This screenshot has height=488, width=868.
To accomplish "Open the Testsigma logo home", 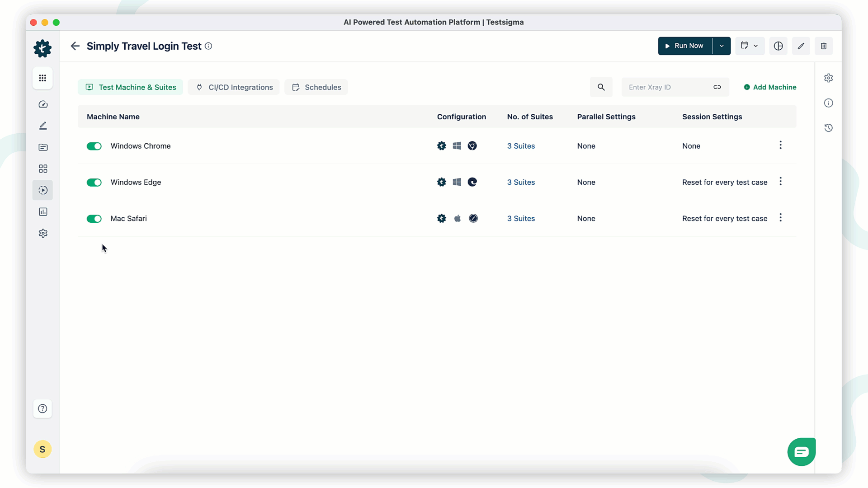I will [x=42, y=48].
